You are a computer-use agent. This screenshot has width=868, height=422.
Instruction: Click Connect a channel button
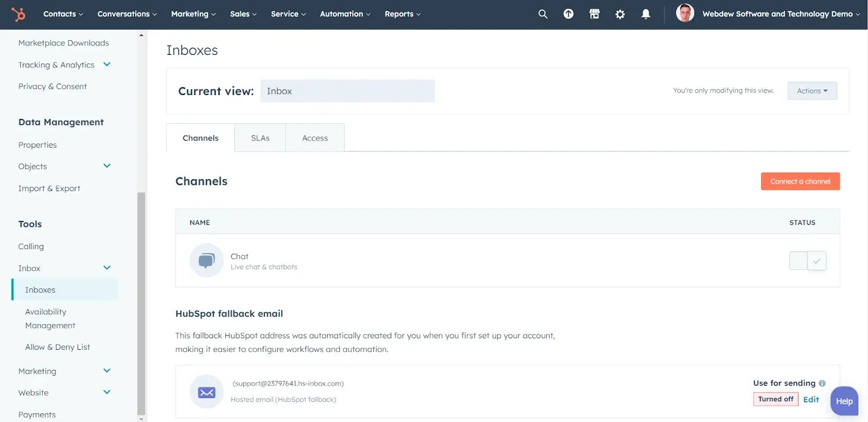(x=800, y=181)
